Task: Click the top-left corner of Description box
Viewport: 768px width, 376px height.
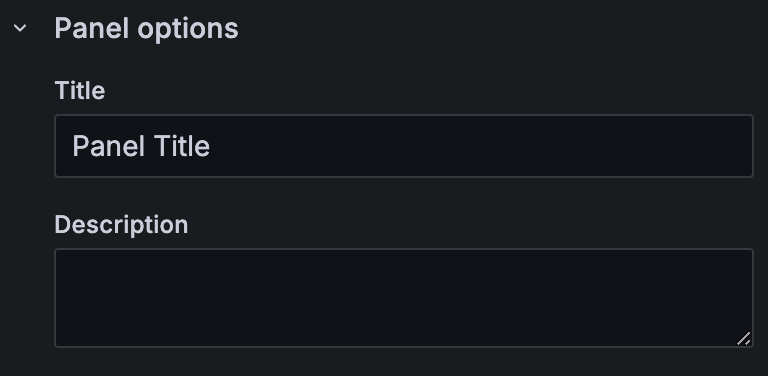Action: (x=66, y=259)
